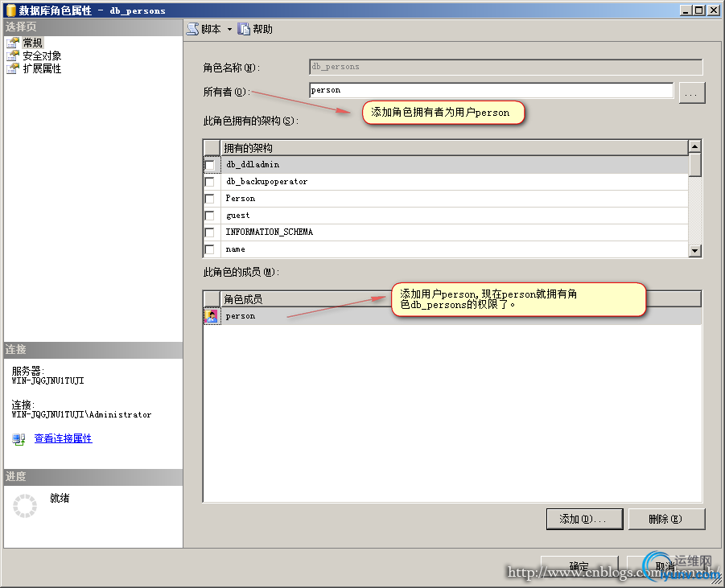Click the progress spinner indicator
This screenshot has height=588, width=725.
25,506
